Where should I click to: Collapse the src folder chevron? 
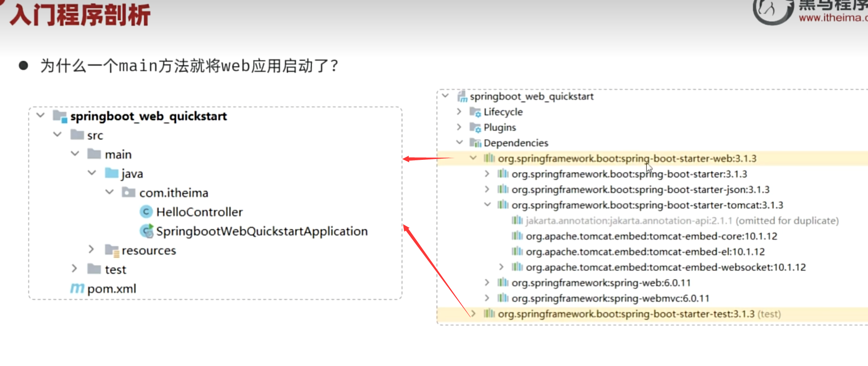pos(57,135)
